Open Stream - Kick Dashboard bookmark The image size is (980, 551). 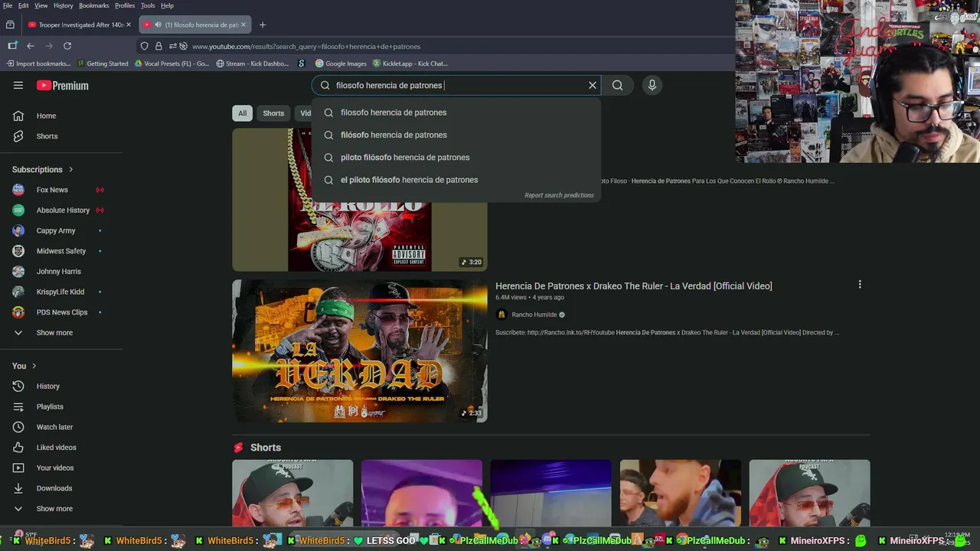(x=252, y=64)
